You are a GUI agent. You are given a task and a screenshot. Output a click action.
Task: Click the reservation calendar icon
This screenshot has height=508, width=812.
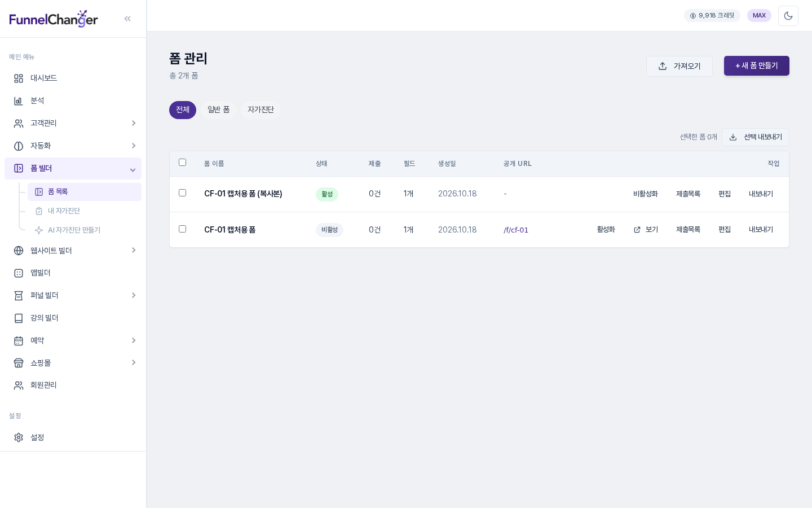pyautogui.click(x=19, y=341)
